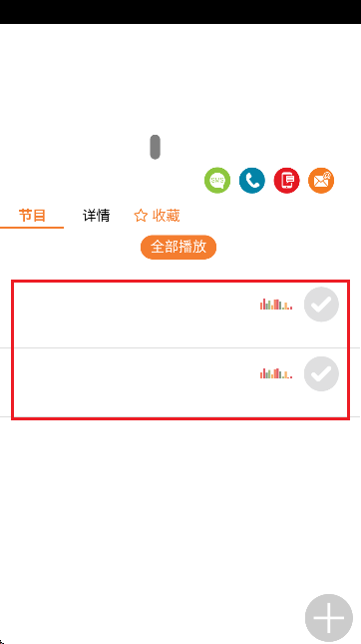
Task: Tap the second row's colored equalizer icon
Action: pyautogui.click(x=276, y=373)
